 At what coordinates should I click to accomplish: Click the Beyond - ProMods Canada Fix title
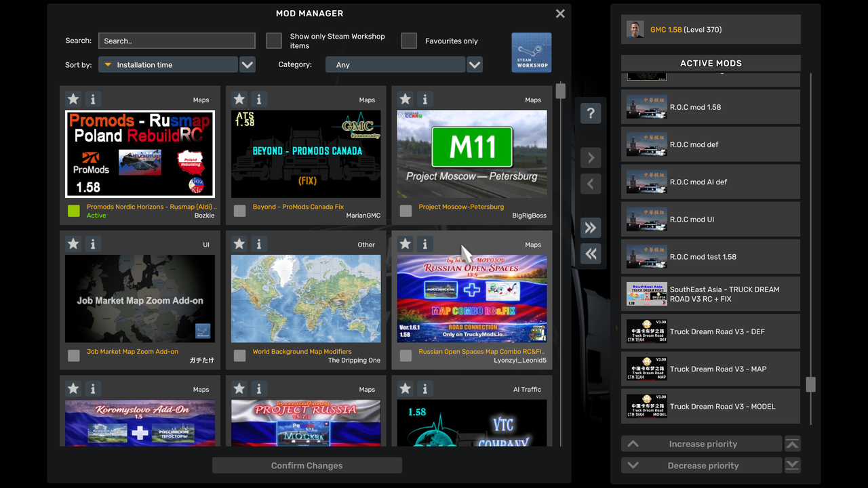[x=298, y=207]
